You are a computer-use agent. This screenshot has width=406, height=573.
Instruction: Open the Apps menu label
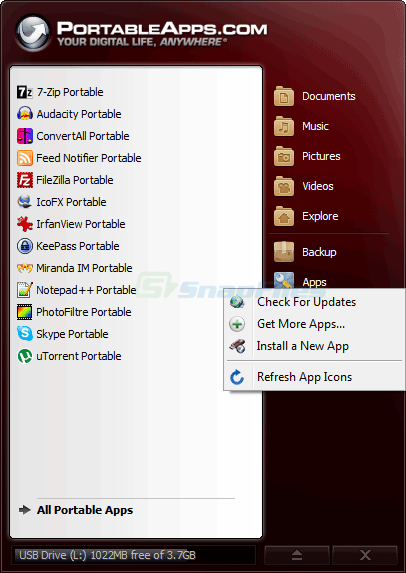pyautogui.click(x=315, y=282)
